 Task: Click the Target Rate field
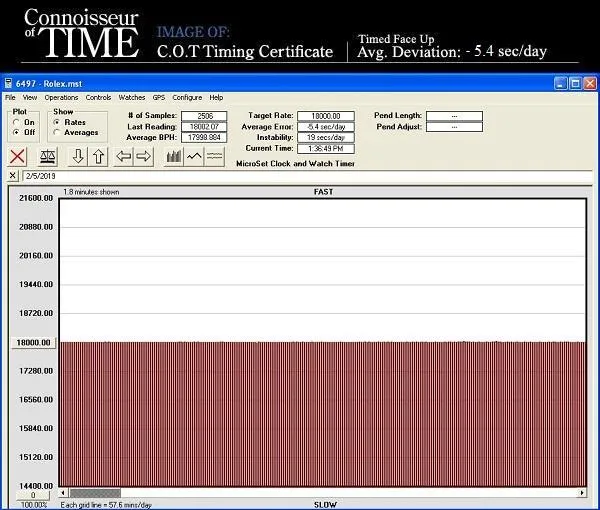pyautogui.click(x=326, y=116)
